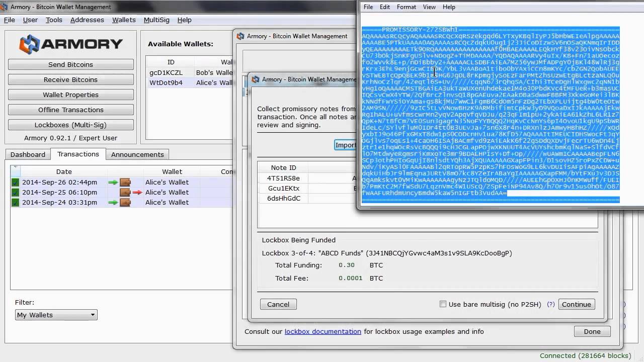Switch to the Transactions tab
Screen dimensions: 644x362
point(78,154)
